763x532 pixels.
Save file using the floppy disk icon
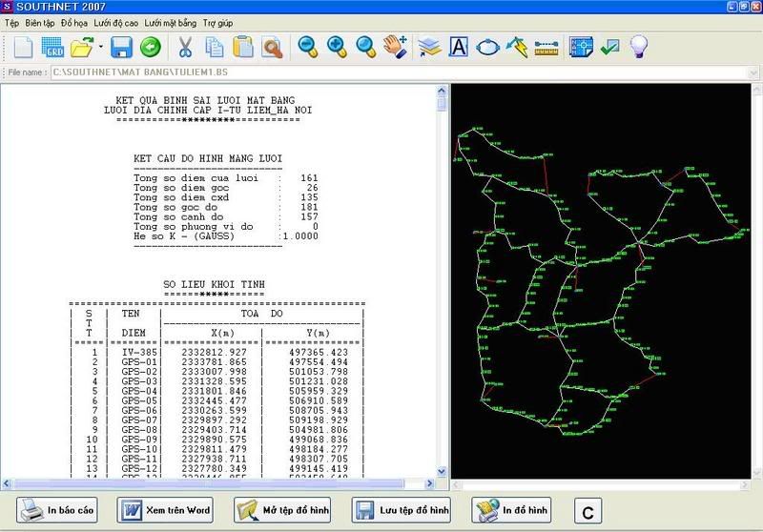click(x=121, y=47)
